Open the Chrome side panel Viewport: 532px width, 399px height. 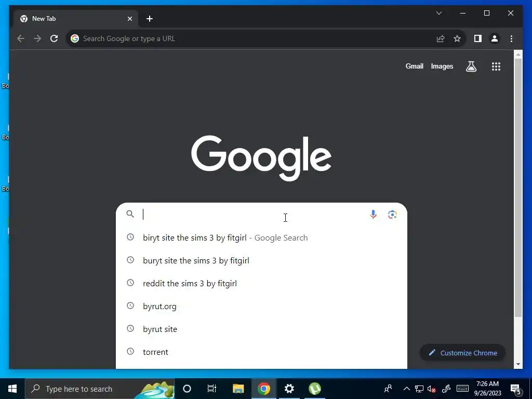[478, 38]
